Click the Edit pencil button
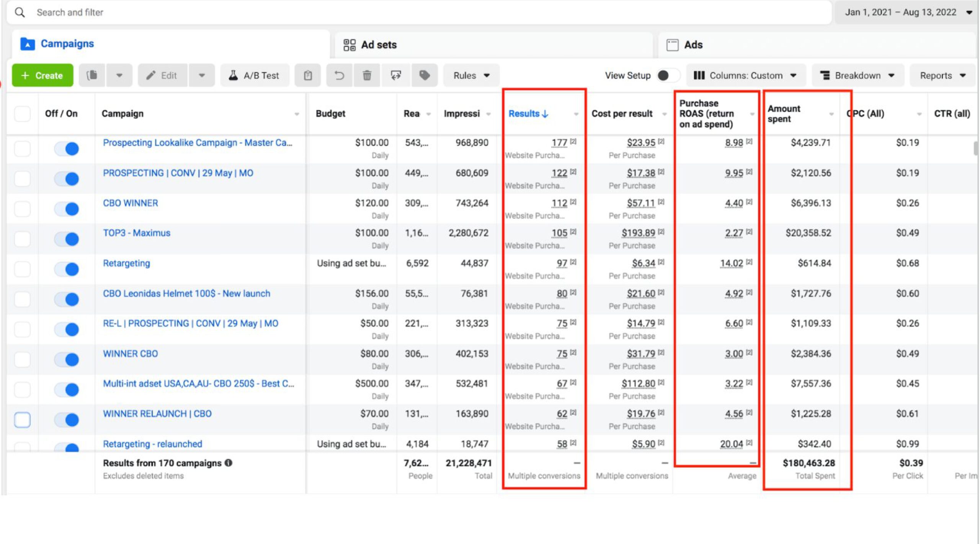The image size is (980, 544). click(x=163, y=75)
